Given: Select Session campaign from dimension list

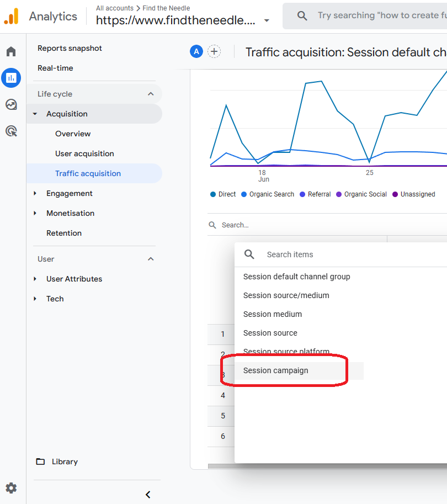Looking at the screenshot, I should click(276, 370).
